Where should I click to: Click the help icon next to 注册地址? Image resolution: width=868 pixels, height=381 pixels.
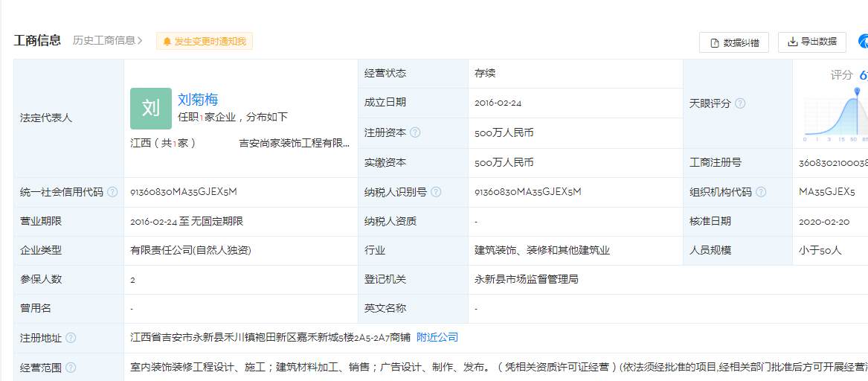pyautogui.click(x=71, y=338)
